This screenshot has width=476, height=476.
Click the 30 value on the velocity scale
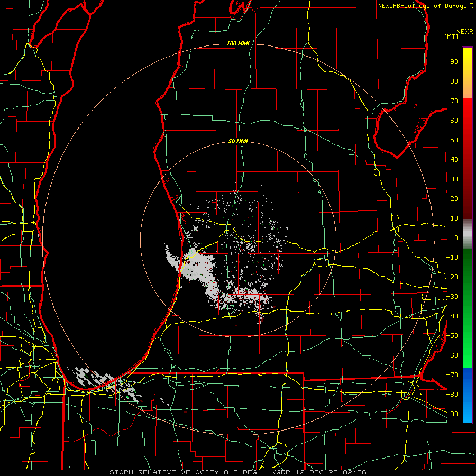[454, 179]
